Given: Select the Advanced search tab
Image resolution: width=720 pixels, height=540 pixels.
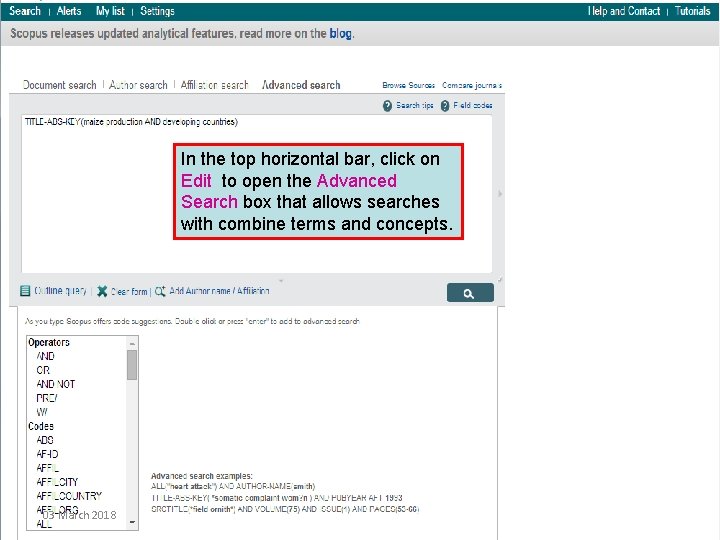Looking at the screenshot, I should tap(301, 85).
